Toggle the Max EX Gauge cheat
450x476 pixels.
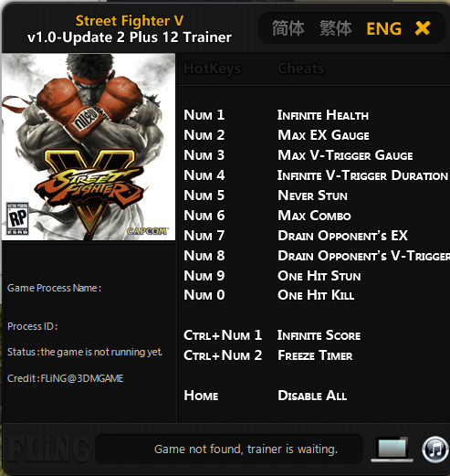pos(323,135)
